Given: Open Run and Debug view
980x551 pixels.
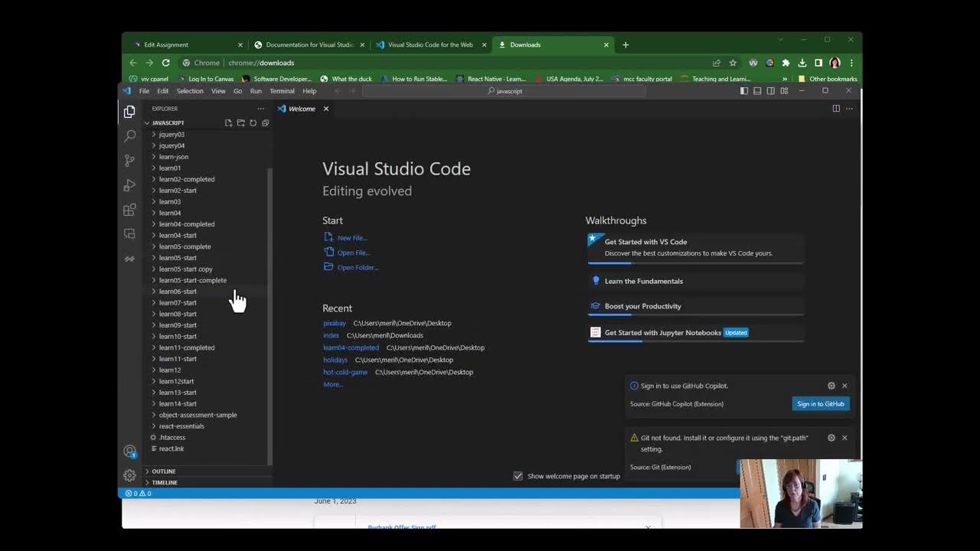Looking at the screenshot, I should pos(129,185).
